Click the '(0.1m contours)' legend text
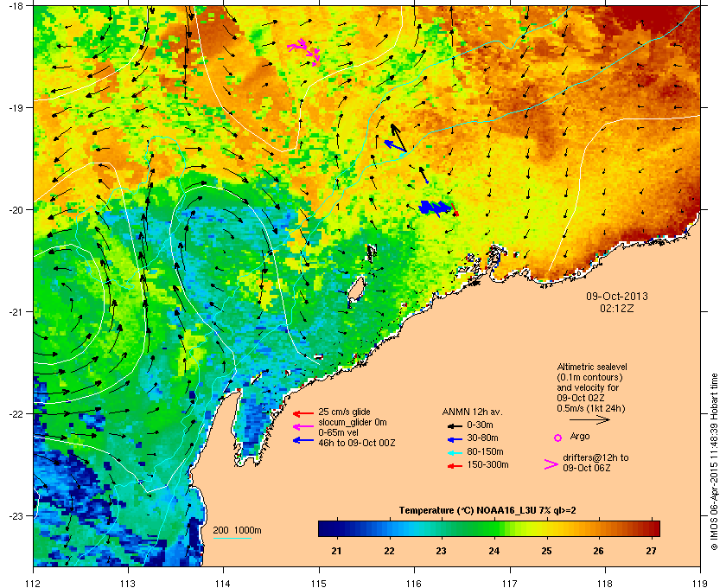 589,377
